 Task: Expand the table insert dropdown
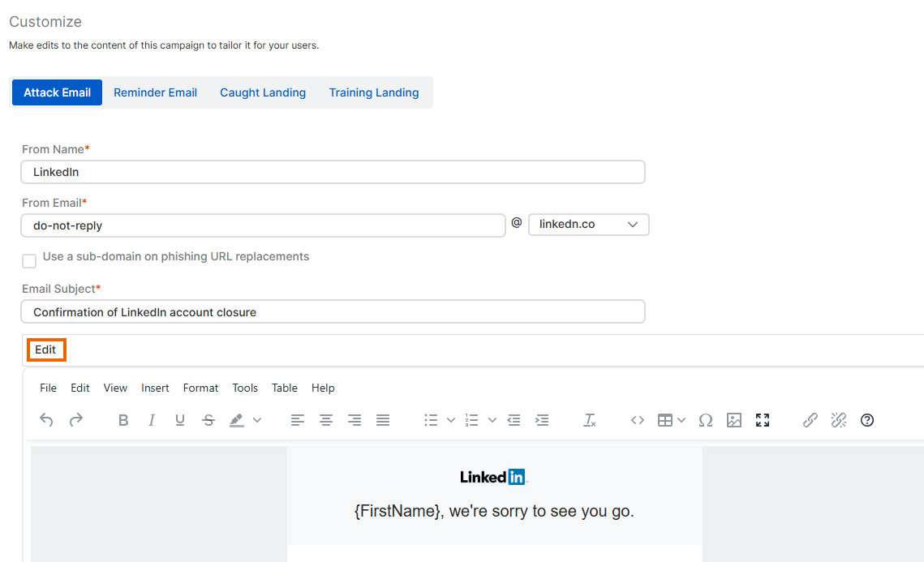pyautogui.click(x=681, y=420)
